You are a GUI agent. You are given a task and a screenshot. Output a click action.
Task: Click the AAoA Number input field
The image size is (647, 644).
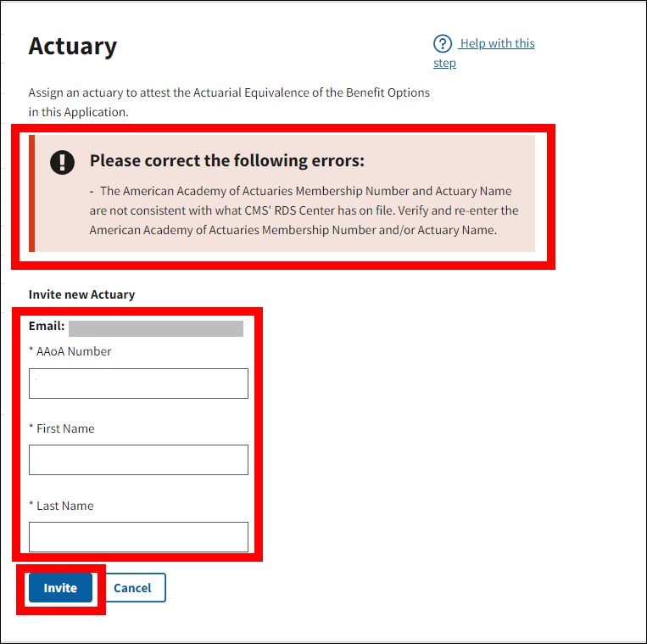click(138, 384)
